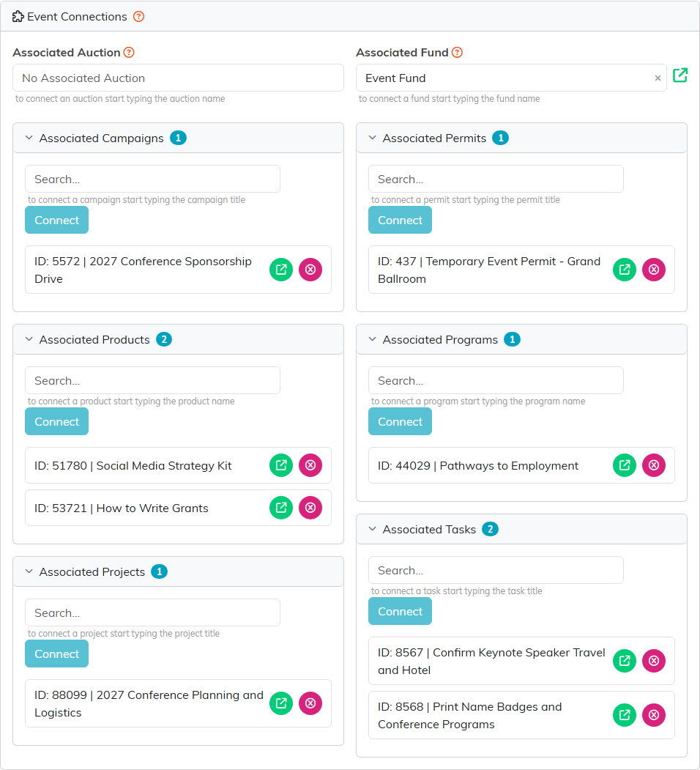Click the Associated Tasks count badge

[490, 529]
